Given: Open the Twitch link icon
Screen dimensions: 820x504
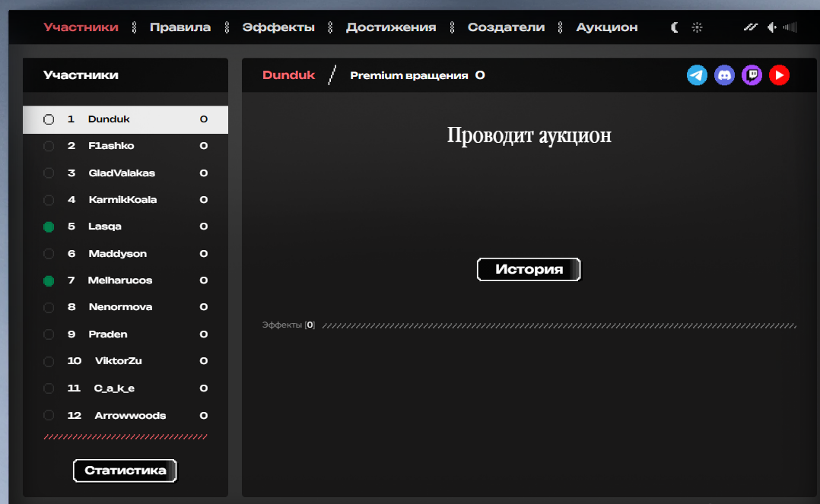Looking at the screenshot, I should pos(752,75).
